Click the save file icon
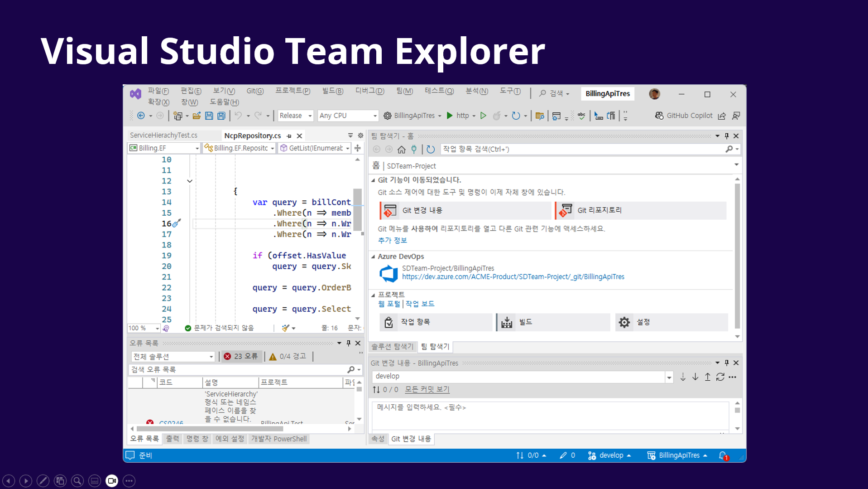The image size is (868, 489). tap(209, 116)
